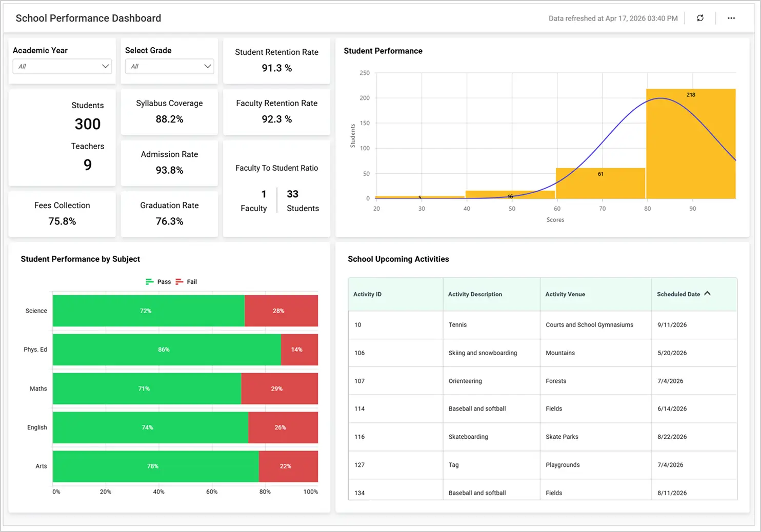This screenshot has width=761, height=532.
Task: Select the Skateboarding activity row
Action: [544, 437]
